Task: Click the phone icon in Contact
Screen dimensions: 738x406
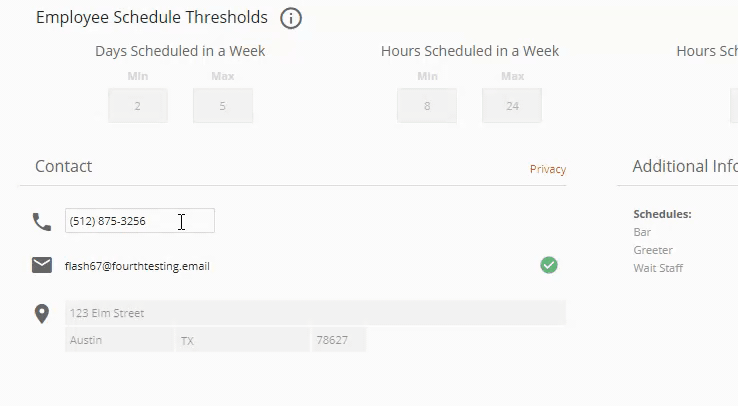Action: (42, 221)
